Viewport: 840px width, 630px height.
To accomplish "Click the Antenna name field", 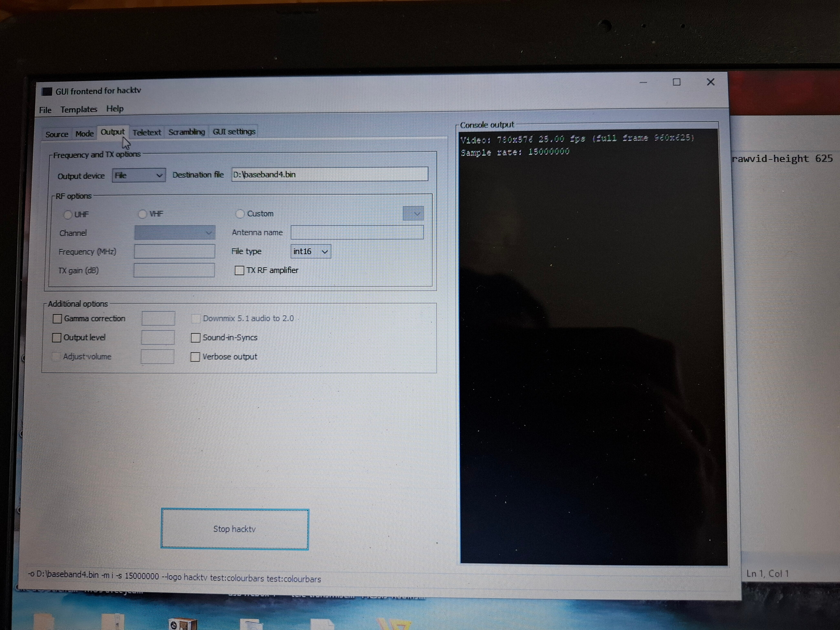I will 357,232.
